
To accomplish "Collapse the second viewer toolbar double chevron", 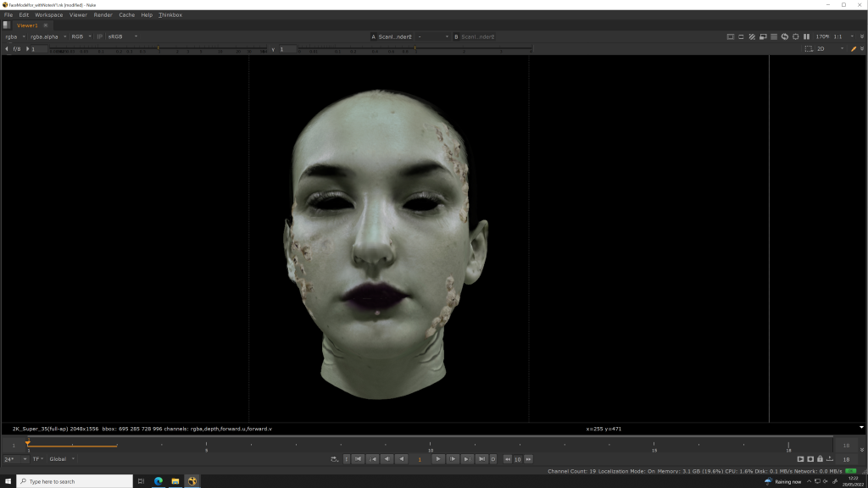I will pyautogui.click(x=862, y=48).
